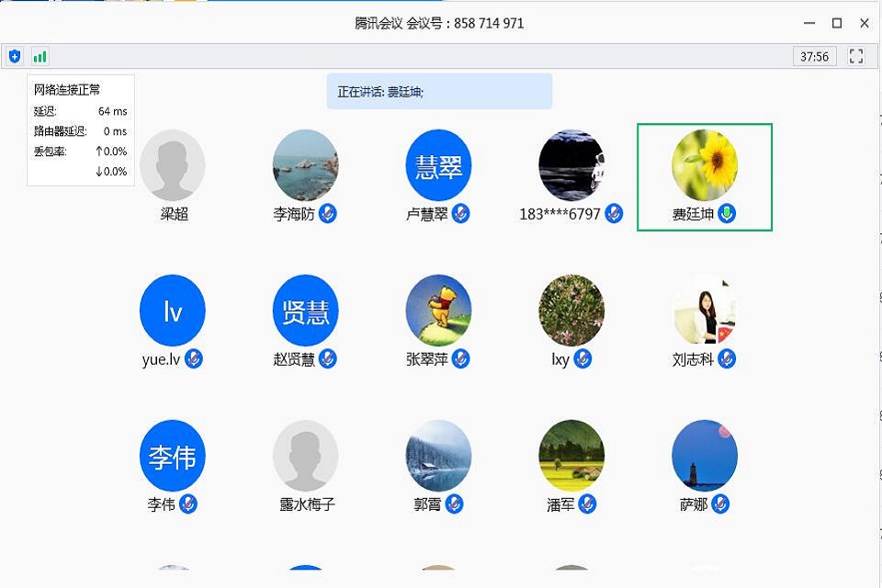Click the muted mic icon next to 赵贤慧
882x588 pixels.
[328, 359]
